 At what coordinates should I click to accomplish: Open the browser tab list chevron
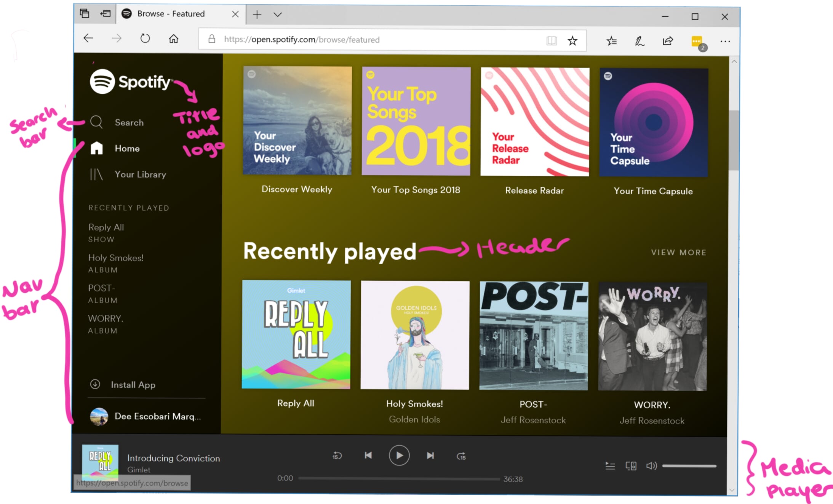point(277,14)
